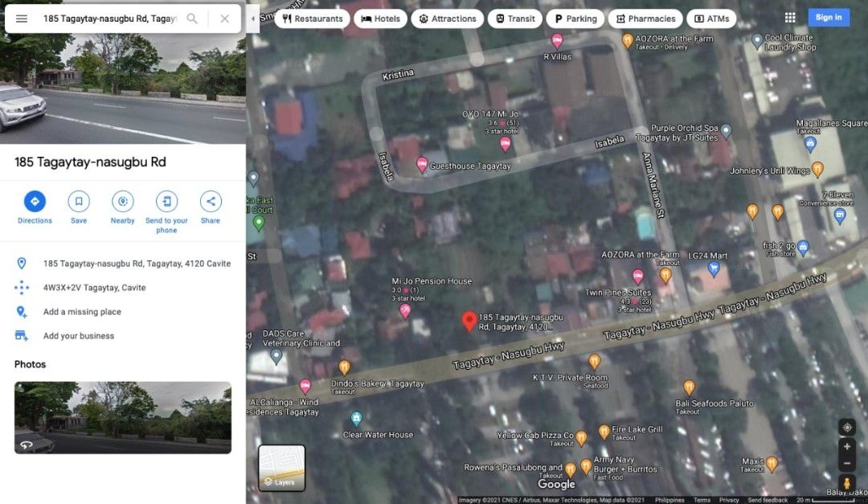Select R Villas hotel pin
The image size is (868, 504).
coord(558,40)
